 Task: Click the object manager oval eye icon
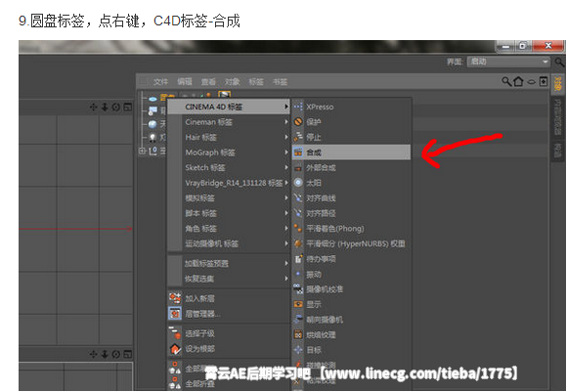click(531, 82)
